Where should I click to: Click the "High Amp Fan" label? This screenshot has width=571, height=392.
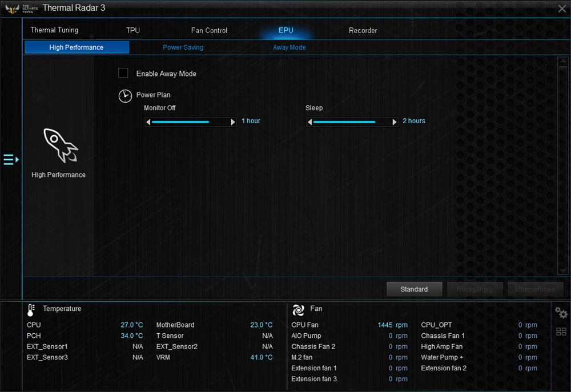click(442, 346)
